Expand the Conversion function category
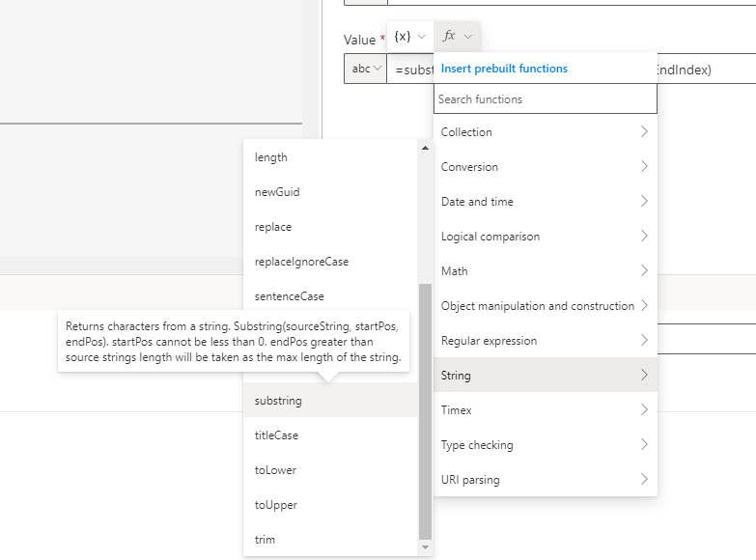The width and height of the screenshot is (756, 560). point(545,167)
